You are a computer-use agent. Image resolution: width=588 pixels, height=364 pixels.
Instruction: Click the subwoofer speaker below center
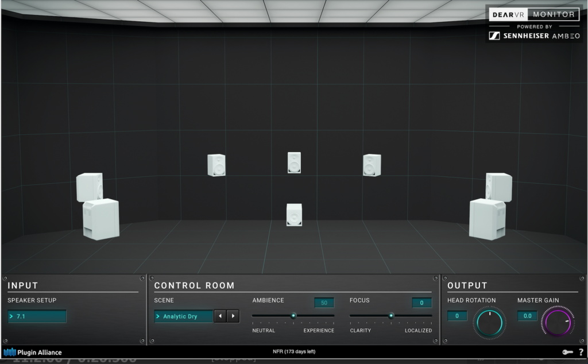click(x=294, y=214)
